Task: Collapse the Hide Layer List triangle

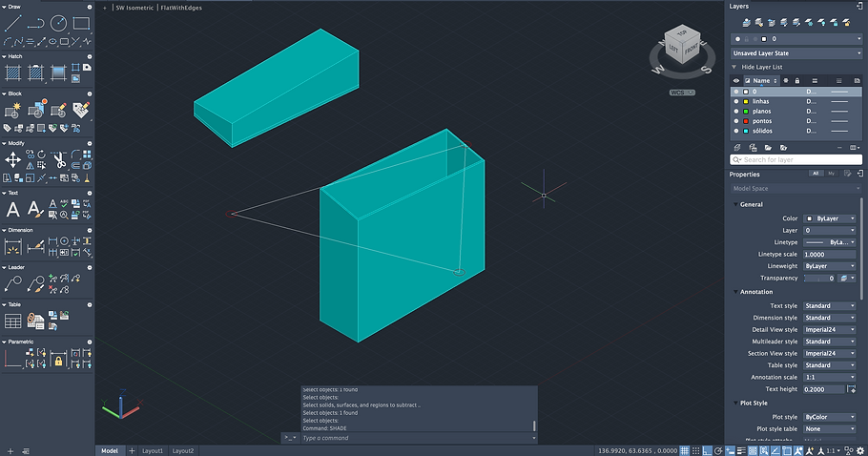Action: click(734, 67)
